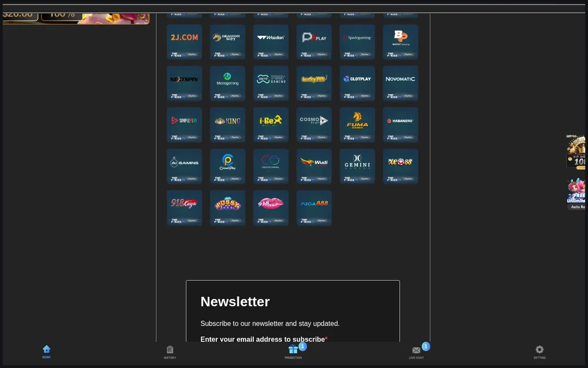This screenshot has width=588, height=368.
Task: Select the Spadegaming provider tile
Action: click(x=357, y=42)
